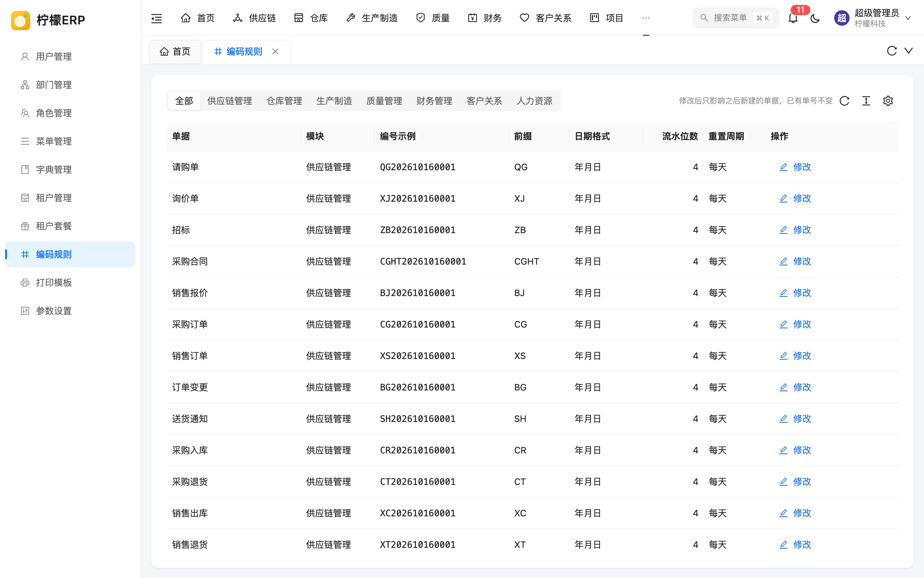924x578 pixels.
Task: Open 角色管理 in the sidebar
Action: coord(70,113)
